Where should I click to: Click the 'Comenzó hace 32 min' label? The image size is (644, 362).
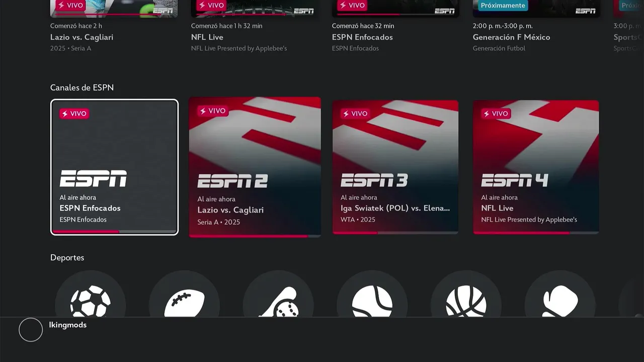(x=363, y=26)
